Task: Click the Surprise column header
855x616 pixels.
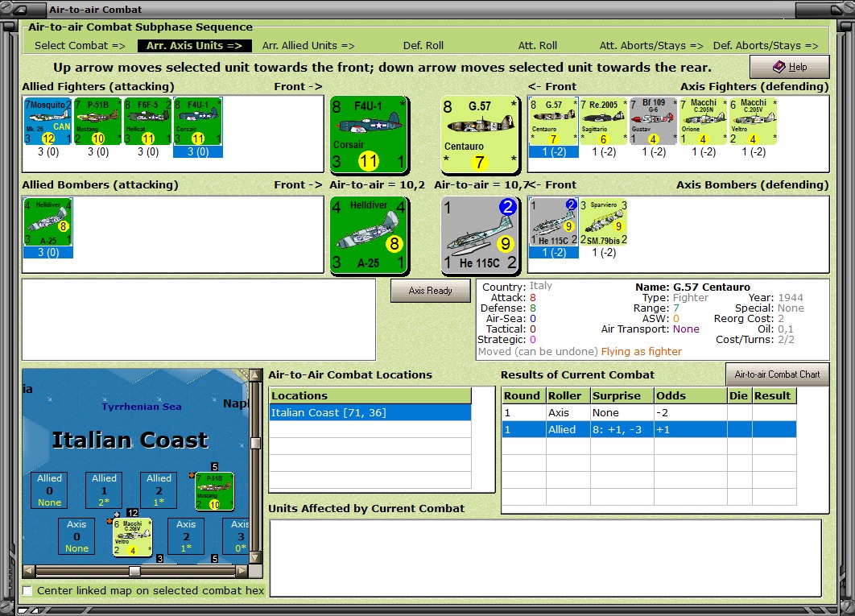Action: coord(622,395)
